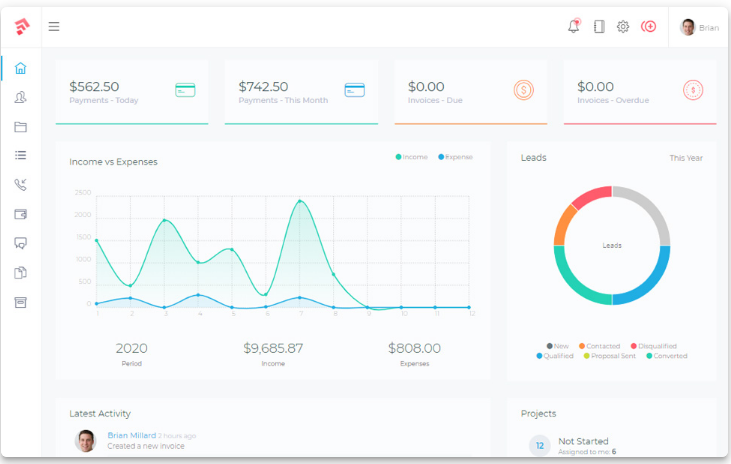Toggle the Expense series in chart legend
The image size is (731, 464).
pos(456,157)
